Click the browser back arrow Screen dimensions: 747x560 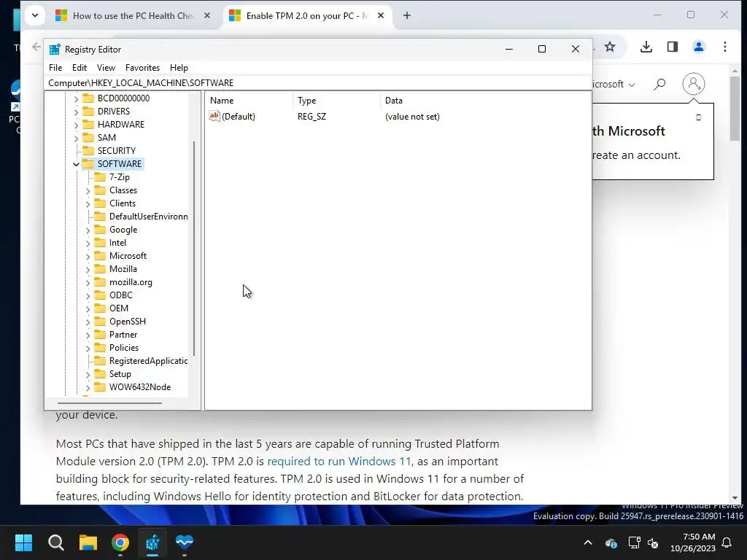[36, 47]
